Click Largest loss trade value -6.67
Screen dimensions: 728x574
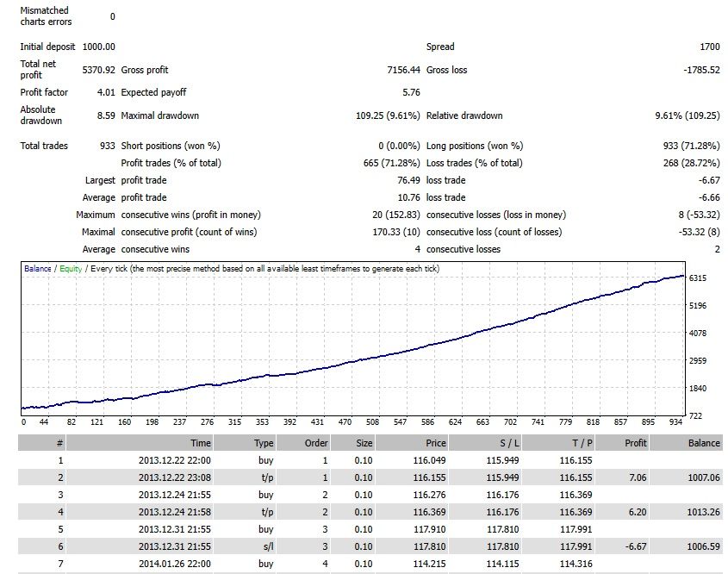click(709, 180)
